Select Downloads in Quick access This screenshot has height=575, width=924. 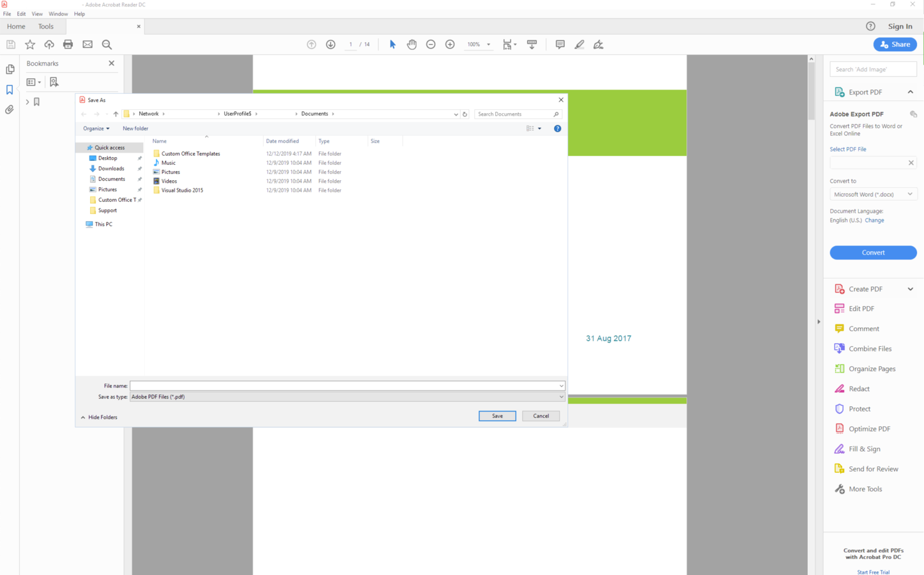[x=111, y=169]
